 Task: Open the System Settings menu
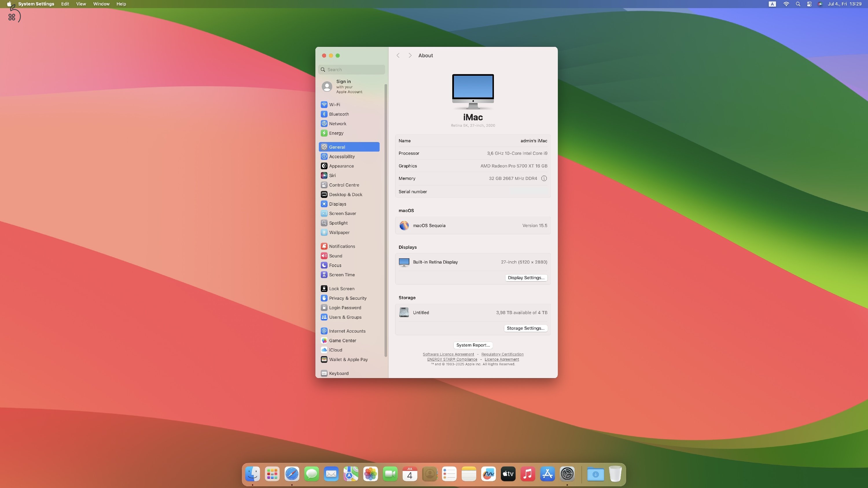coord(36,4)
